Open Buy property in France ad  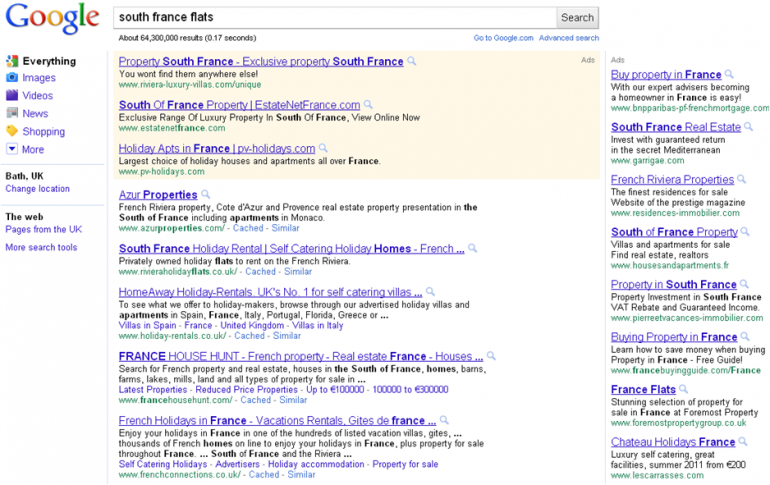point(666,75)
